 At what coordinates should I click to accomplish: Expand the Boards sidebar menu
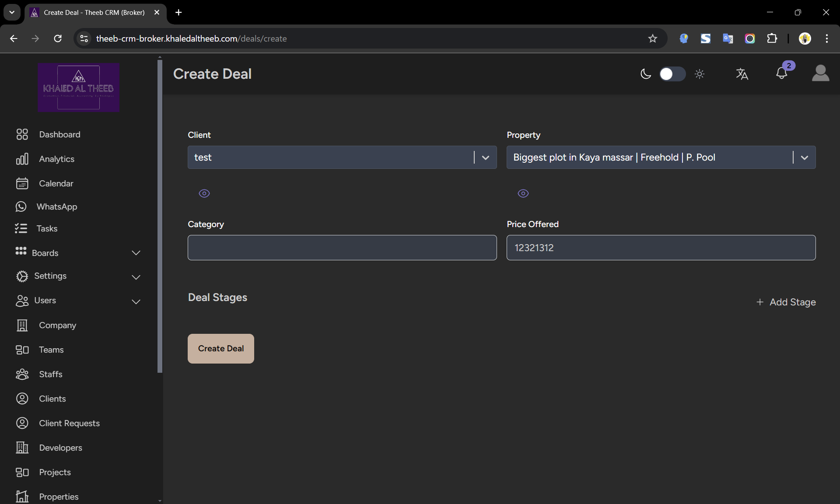click(136, 253)
